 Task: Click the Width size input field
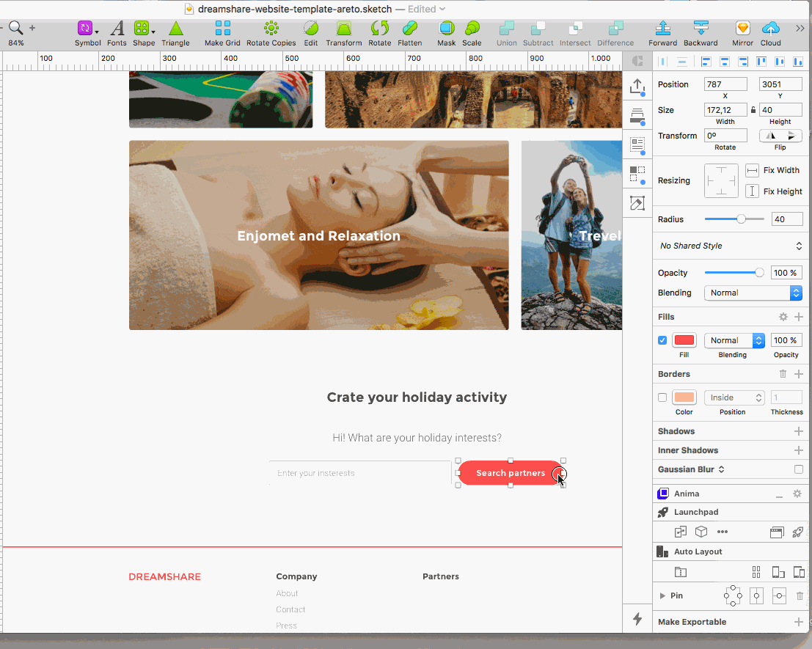tap(725, 110)
